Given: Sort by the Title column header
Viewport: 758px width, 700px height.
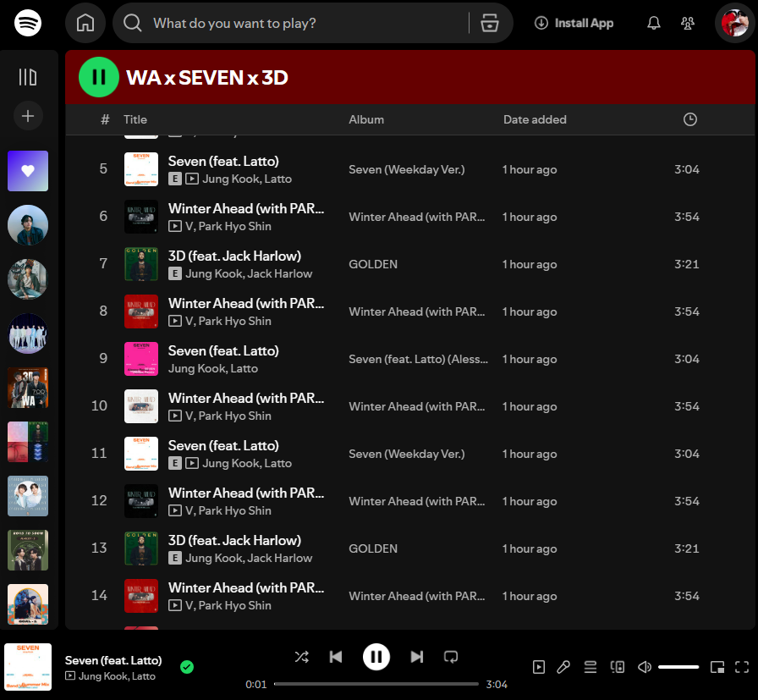Looking at the screenshot, I should tap(135, 119).
